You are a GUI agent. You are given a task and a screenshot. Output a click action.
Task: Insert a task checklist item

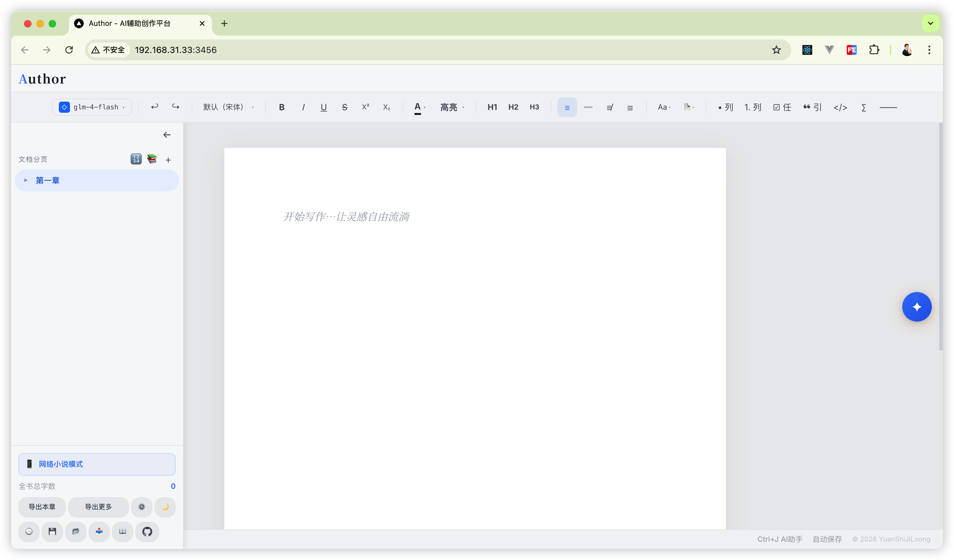pyautogui.click(x=782, y=108)
